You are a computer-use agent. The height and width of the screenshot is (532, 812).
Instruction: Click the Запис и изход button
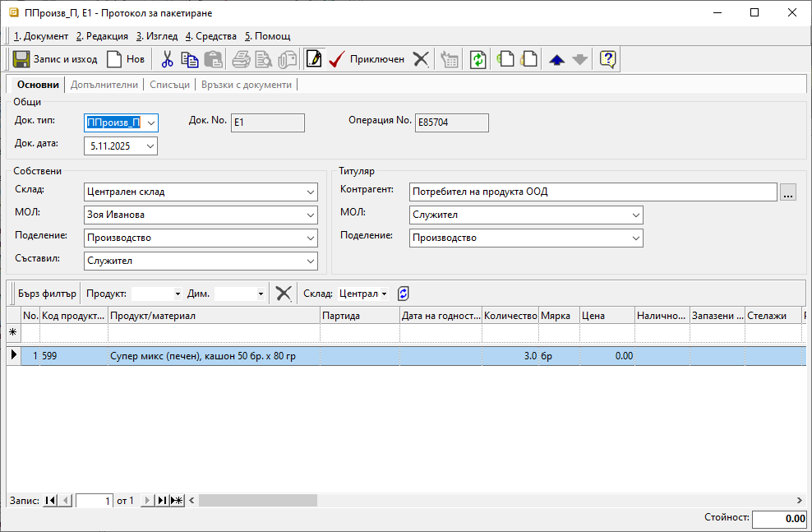(55, 59)
